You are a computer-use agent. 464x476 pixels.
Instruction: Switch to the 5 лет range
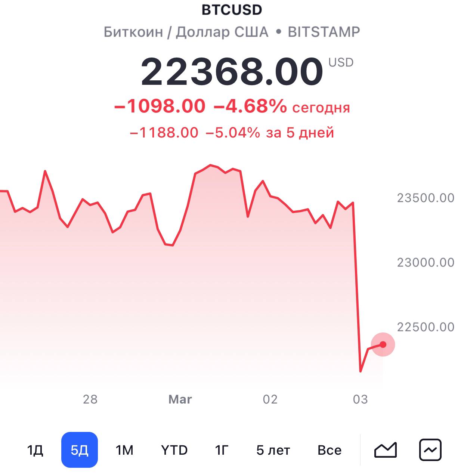(x=273, y=450)
